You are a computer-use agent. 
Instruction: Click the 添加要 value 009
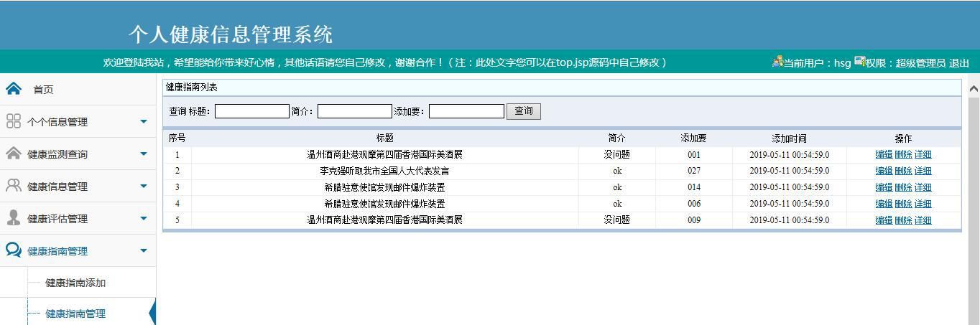click(x=693, y=220)
